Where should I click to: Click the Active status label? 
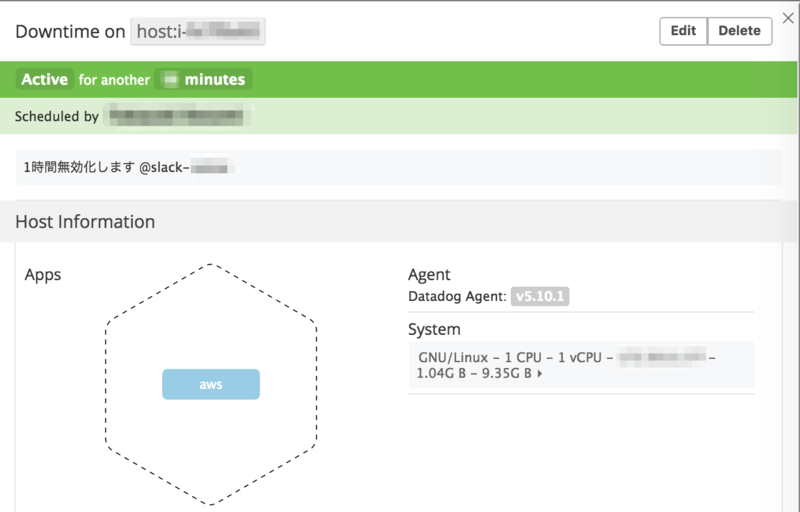44,79
